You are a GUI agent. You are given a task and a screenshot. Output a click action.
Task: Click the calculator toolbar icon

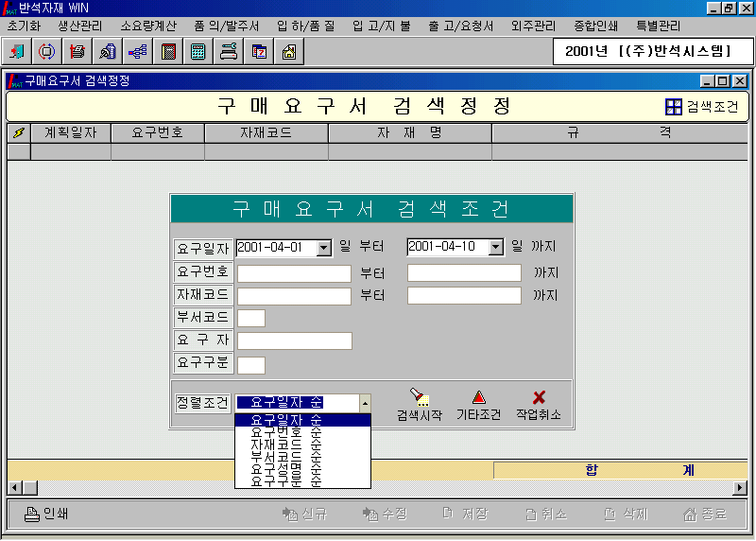pos(198,51)
